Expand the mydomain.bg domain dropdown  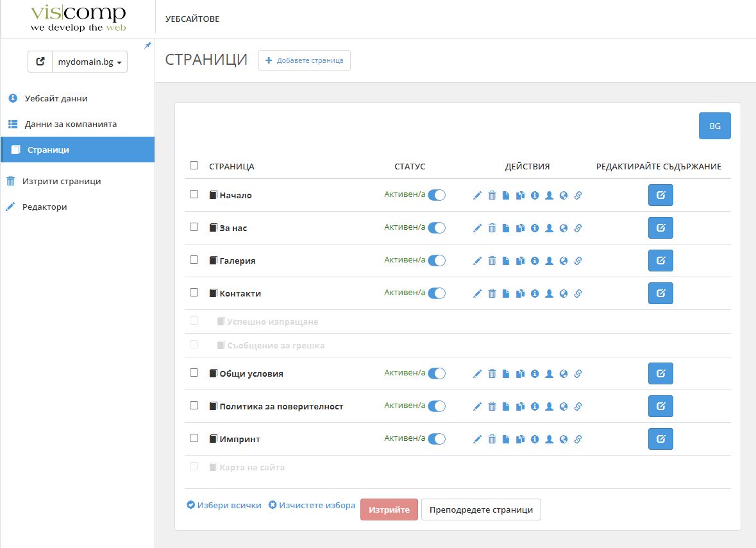(90, 62)
